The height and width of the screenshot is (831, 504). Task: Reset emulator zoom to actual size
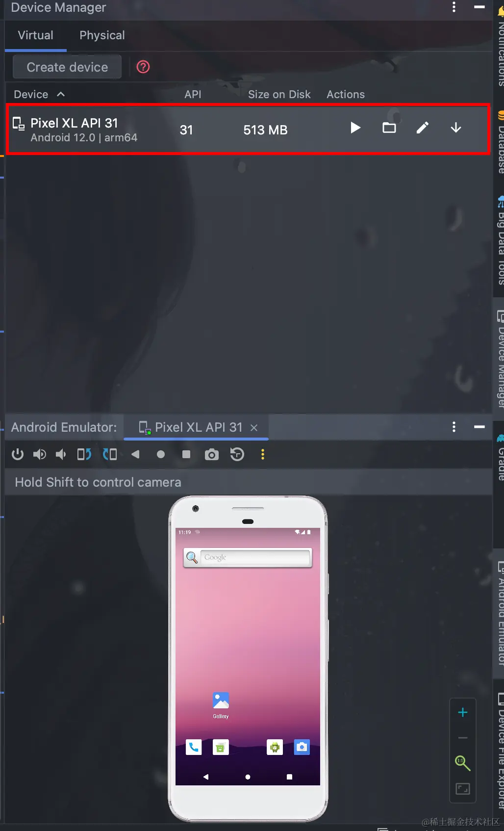tap(463, 763)
